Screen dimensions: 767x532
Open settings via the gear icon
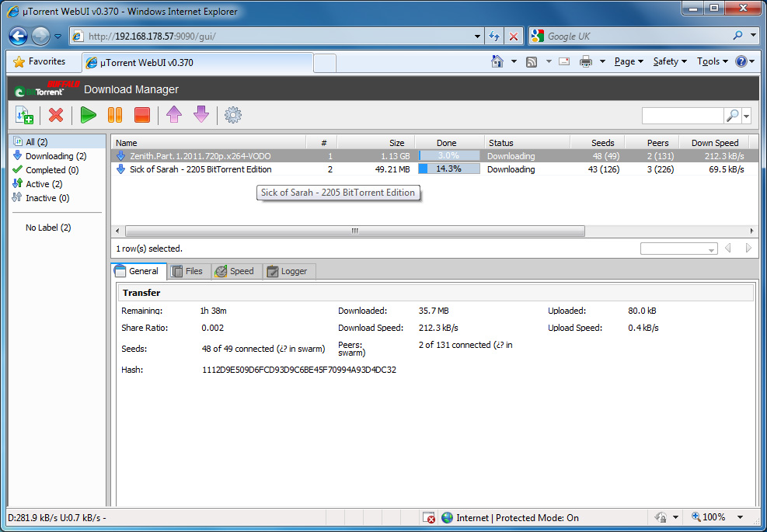(232, 115)
